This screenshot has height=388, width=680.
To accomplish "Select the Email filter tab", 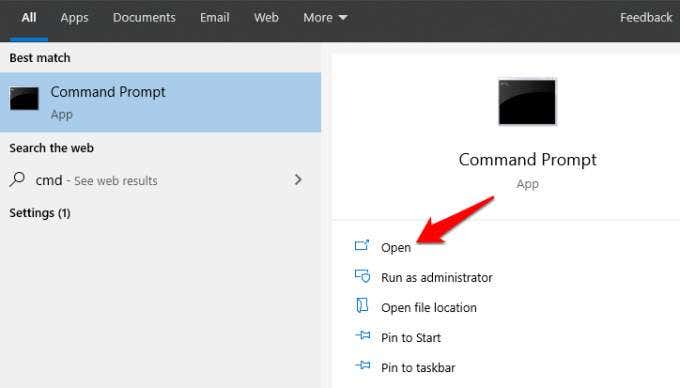I will click(x=215, y=17).
